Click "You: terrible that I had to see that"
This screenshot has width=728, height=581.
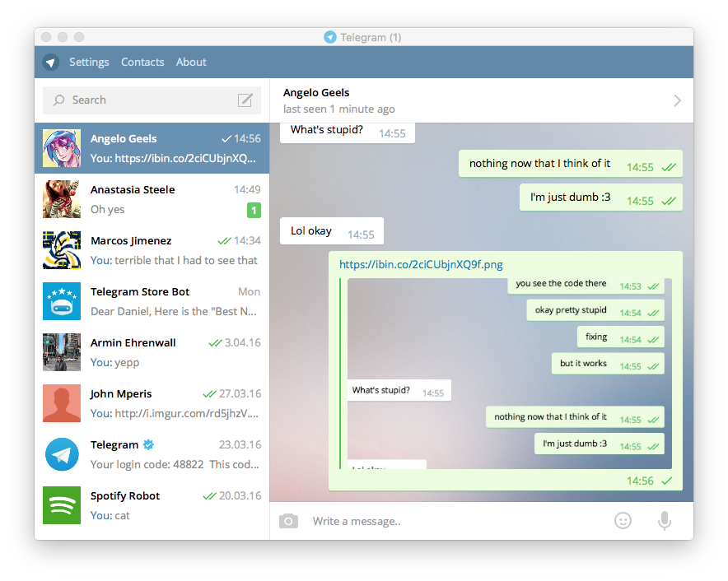click(174, 260)
